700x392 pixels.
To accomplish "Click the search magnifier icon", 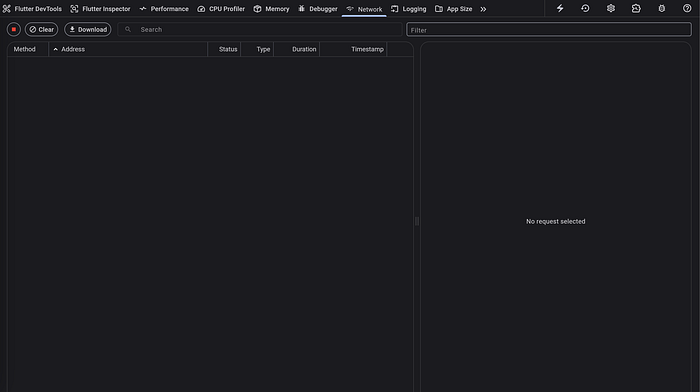I will pos(128,29).
